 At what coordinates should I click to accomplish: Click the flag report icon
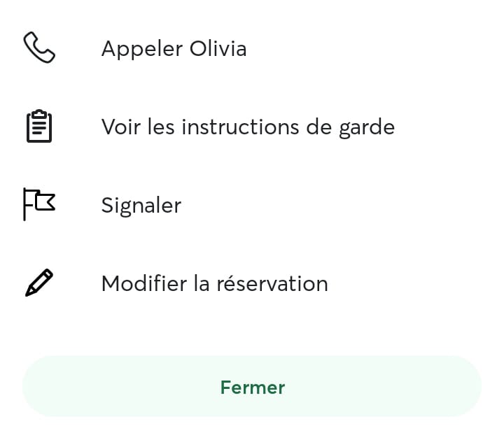tap(39, 204)
